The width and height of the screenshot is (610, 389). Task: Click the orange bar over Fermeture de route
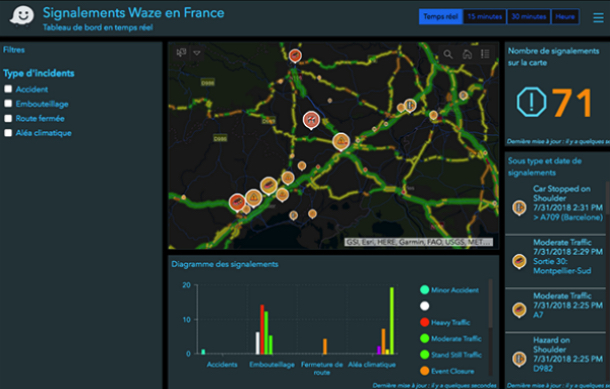[x=325, y=346]
